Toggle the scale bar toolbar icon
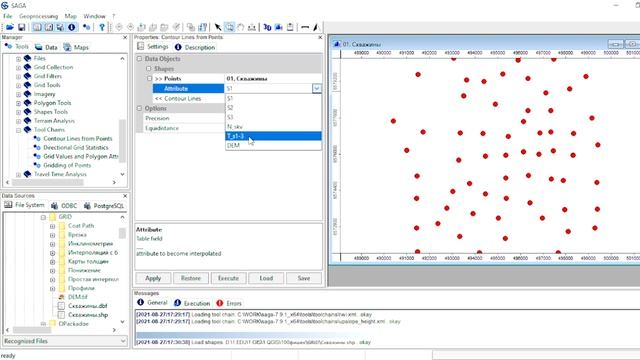 click(305, 27)
